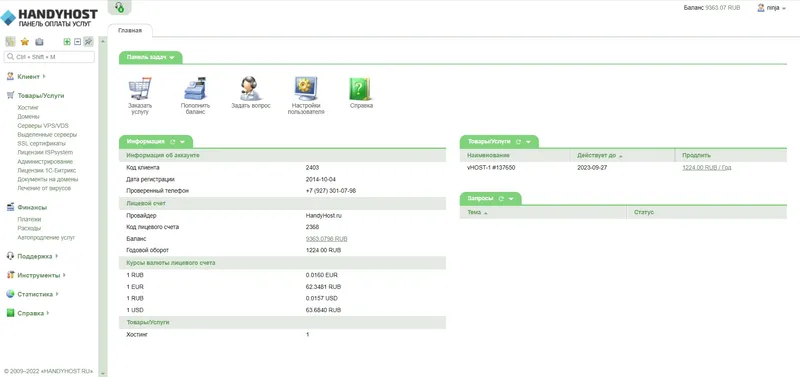Open Выделенные серверы menu item
This screenshot has width=800, height=377.
(x=47, y=135)
